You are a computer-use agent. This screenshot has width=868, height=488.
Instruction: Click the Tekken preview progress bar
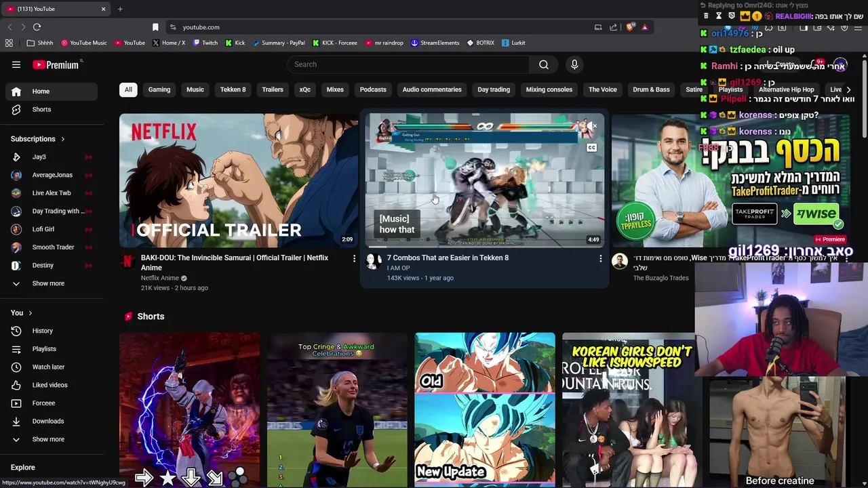point(485,247)
